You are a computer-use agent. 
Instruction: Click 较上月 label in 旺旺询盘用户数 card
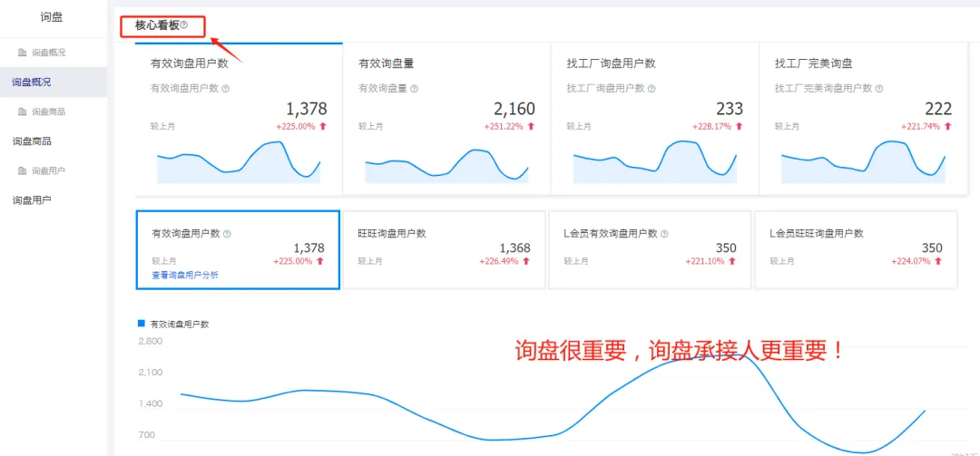[370, 261]
